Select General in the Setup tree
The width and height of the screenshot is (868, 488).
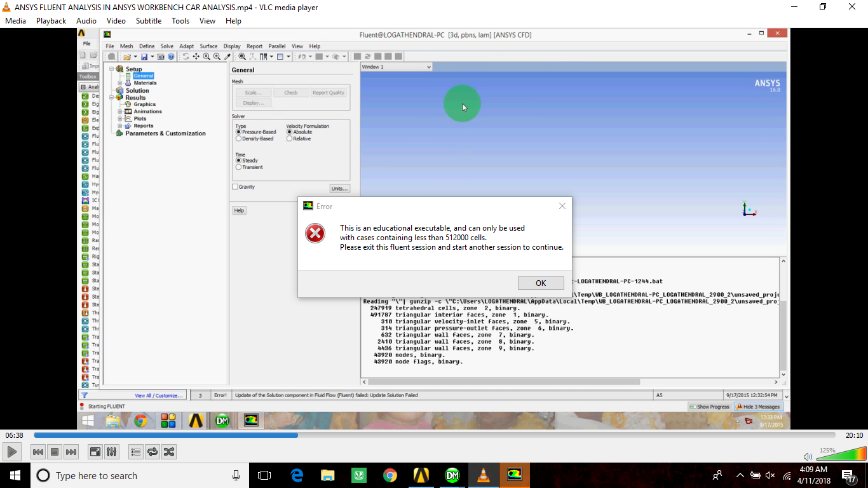[143, 76]
